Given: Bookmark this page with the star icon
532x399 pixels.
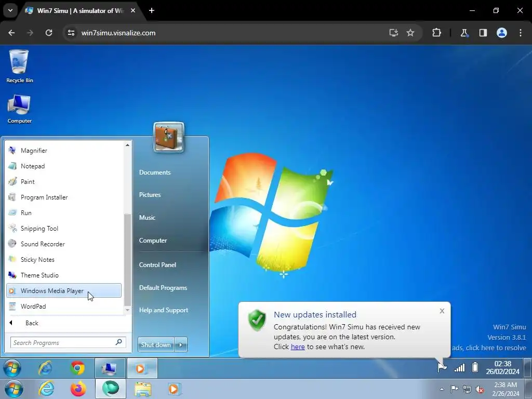Looking at the screenshot, I should (410, 33).
